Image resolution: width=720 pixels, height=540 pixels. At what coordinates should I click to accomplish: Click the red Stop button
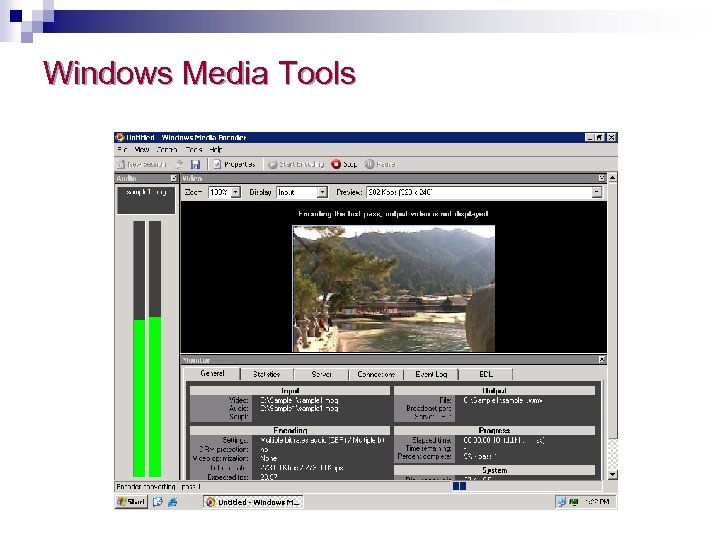[344, 164]
